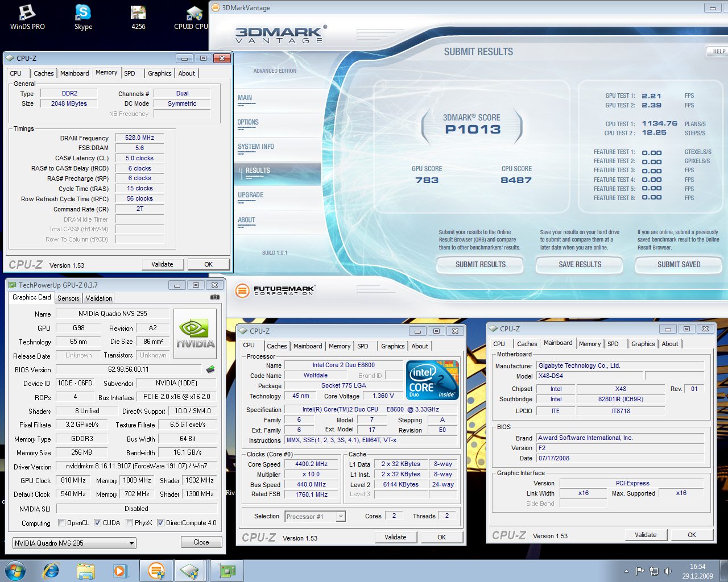
Task: Switch to GPU-Z taskbar button
Action: tap(227, 571)
